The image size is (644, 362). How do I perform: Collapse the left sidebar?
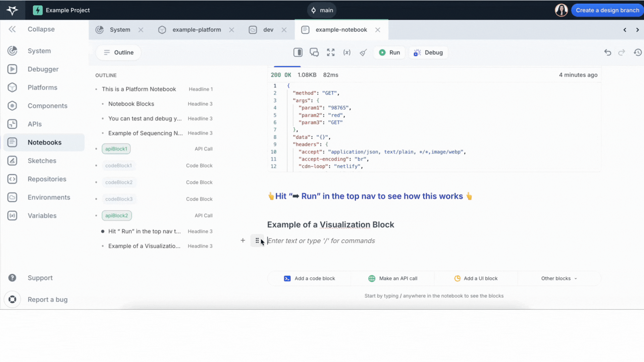tap(12, 29)
